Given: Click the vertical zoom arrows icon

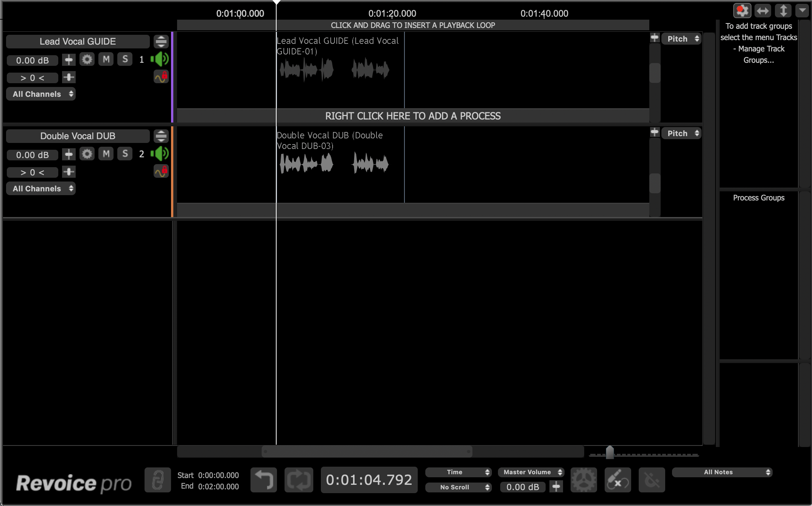Looking at the screenshot, I should [783, 11].
